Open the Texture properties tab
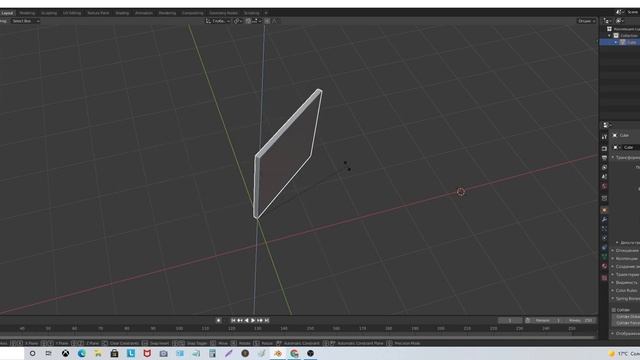640x360 pixels. pos(604,278)
